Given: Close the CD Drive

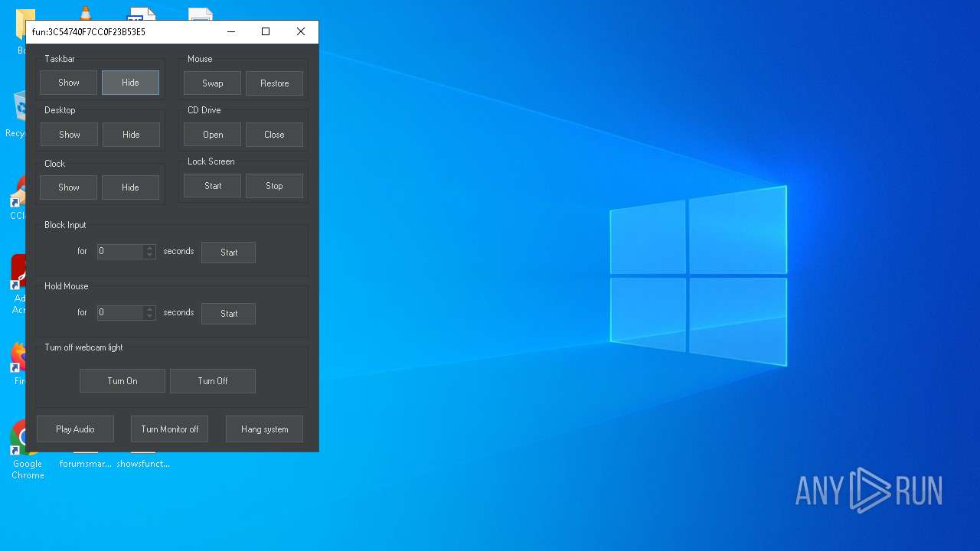Looking at the screenshot, I should (274, 135).
